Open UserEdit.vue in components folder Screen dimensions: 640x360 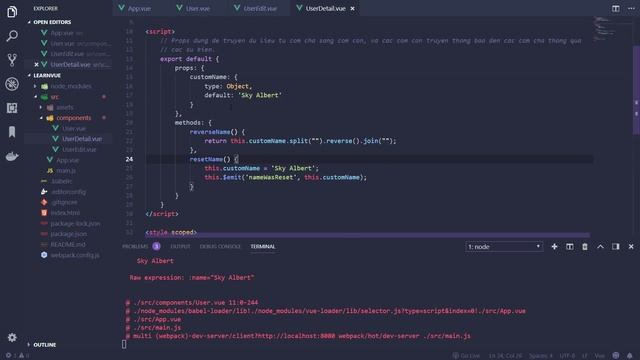(x=79, y=149)
